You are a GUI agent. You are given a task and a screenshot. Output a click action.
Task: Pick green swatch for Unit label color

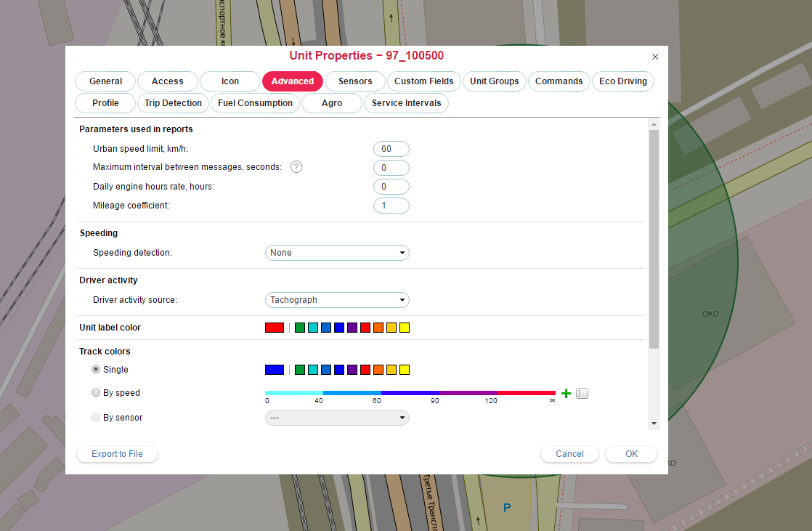pos(300,328)
